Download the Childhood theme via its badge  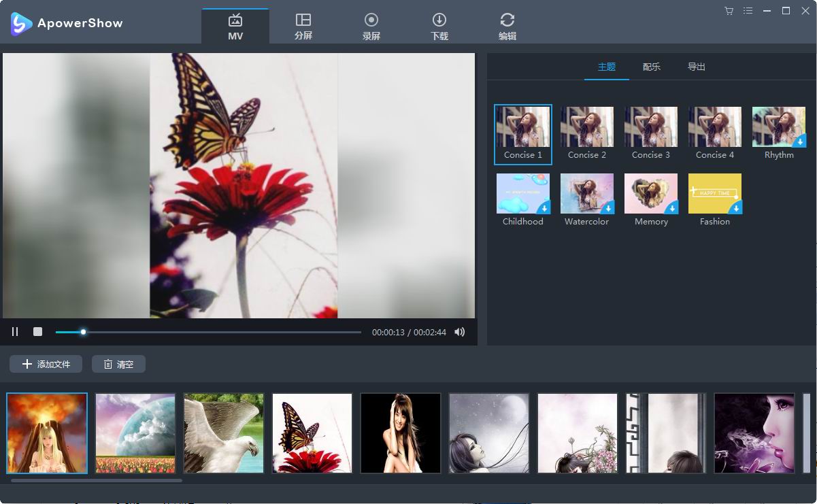click(545, 209)
